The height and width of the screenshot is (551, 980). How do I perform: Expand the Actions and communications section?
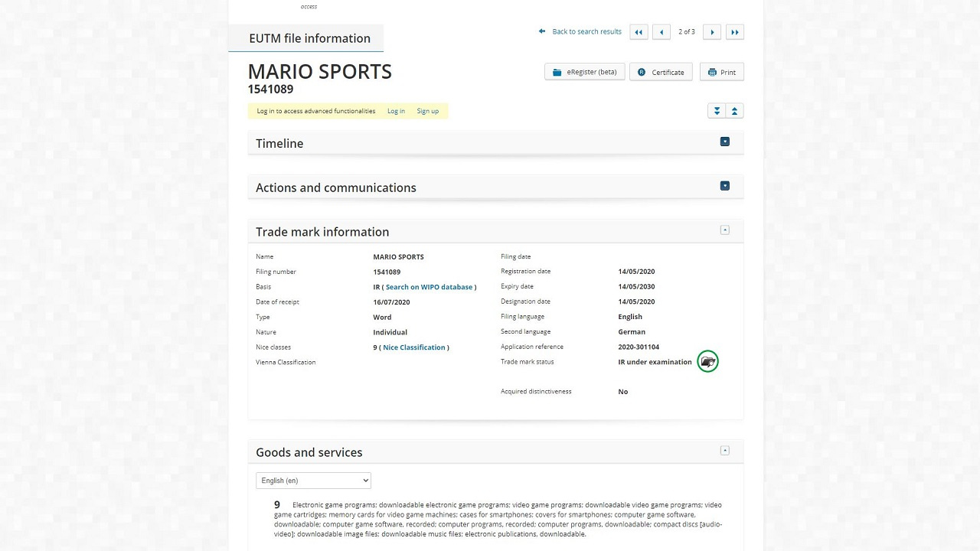[725, 186]
